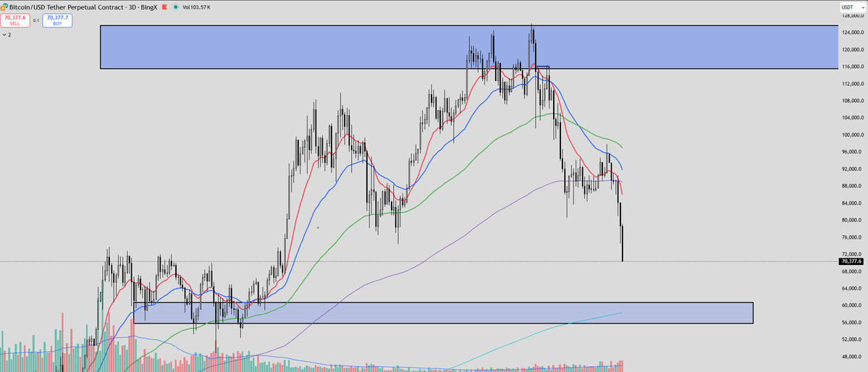This screenshot has height=372, width=868.
Task: Click the Bitcoin symbol logo icon
Action: (5, 7)
